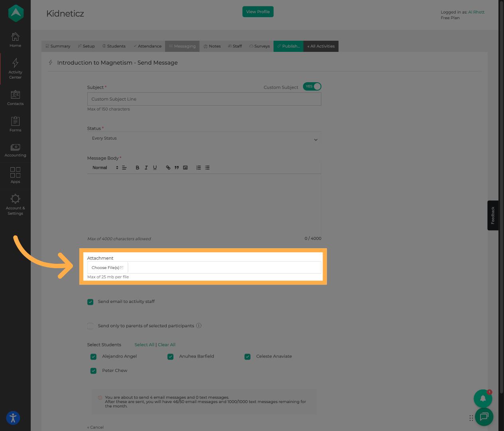Open the Activity Center sidebar icon

15,68
